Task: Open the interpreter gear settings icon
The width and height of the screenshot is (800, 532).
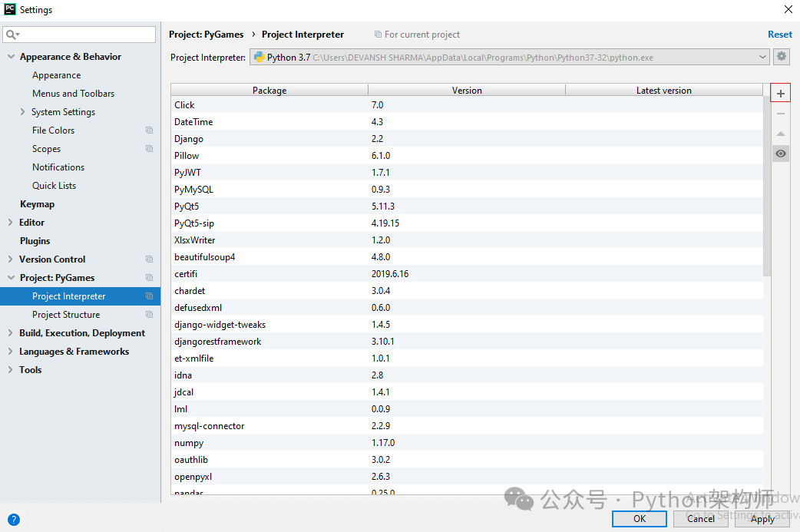Action: click(x=781, y=57)
